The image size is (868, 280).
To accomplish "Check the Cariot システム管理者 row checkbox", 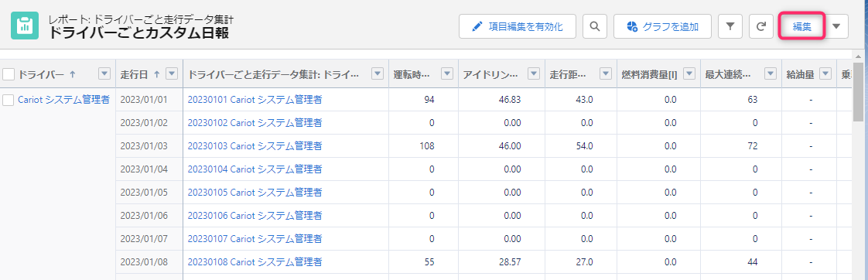I will point(9,100).
